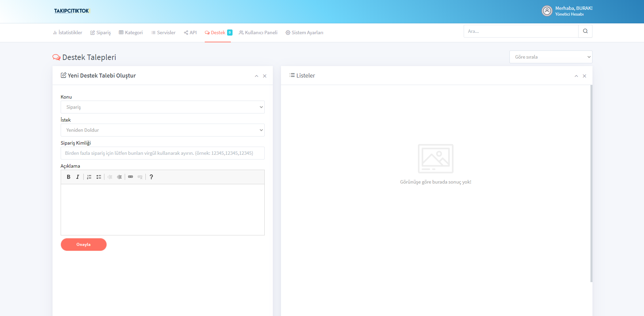Close the Listeler panel
The width and height of the screenshot is (644, 316).
pyautogui.click(x=584, y=76)
